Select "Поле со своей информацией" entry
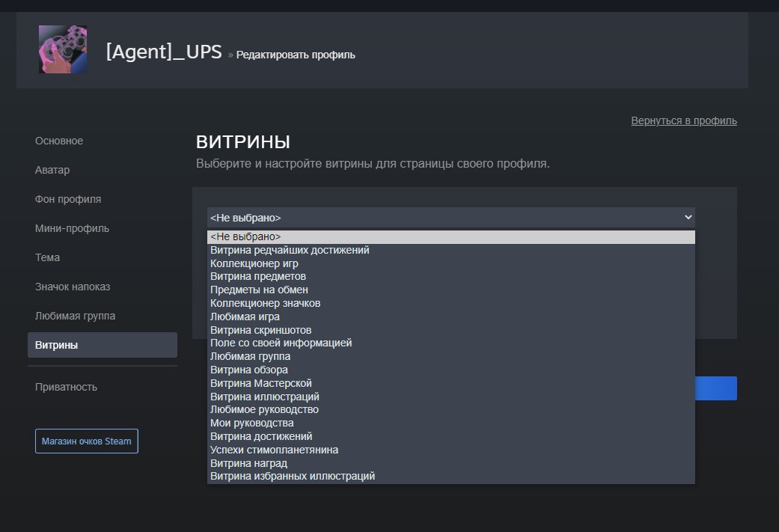The image size is (779, 532). coord(278,343)
